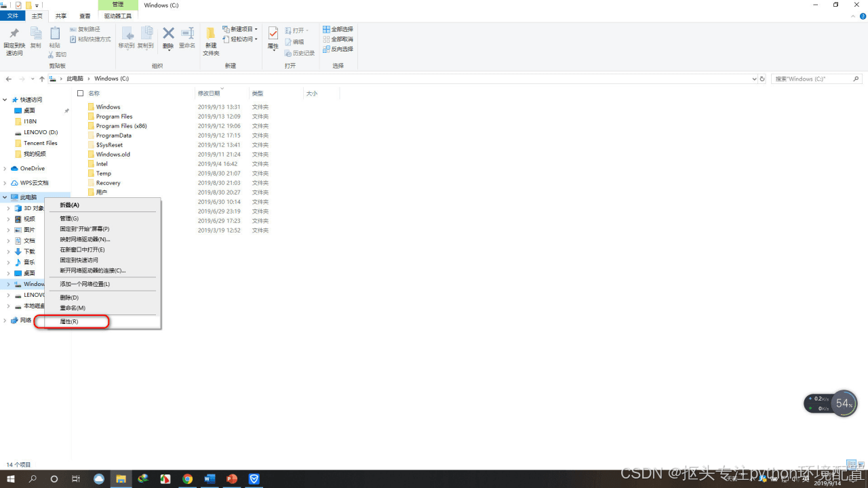Click Invert selection (反向选择) in ribbon
Image resolution: width=868 pixels, height=488 pixels.
[338, 49]
